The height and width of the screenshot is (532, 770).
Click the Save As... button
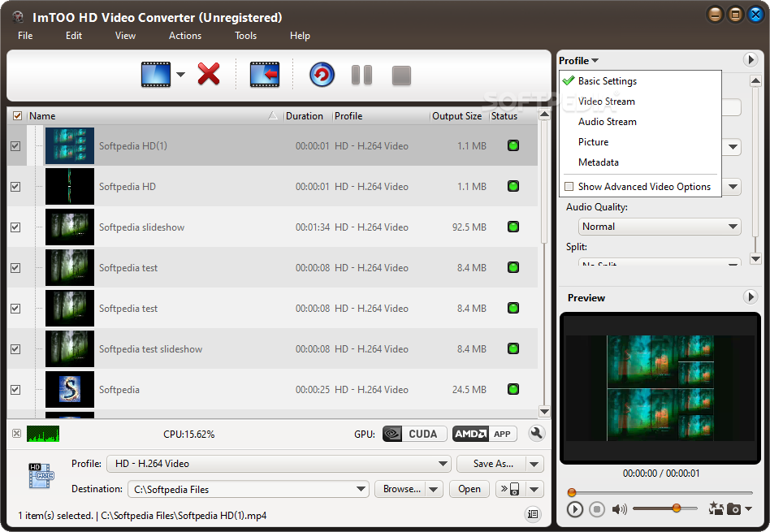[492, 464]
